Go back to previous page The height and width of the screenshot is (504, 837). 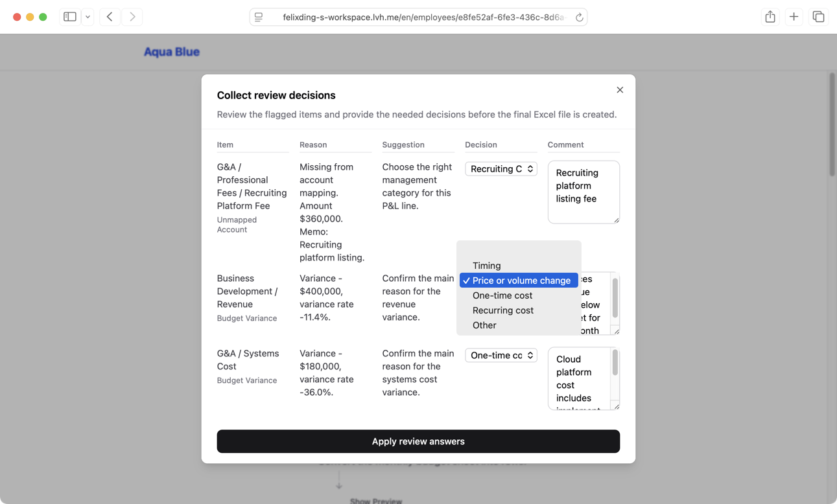tap(110, 17)
